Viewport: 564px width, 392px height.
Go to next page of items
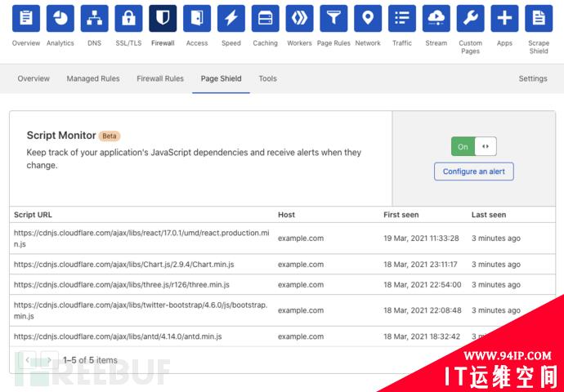click(x=49, y=359)
